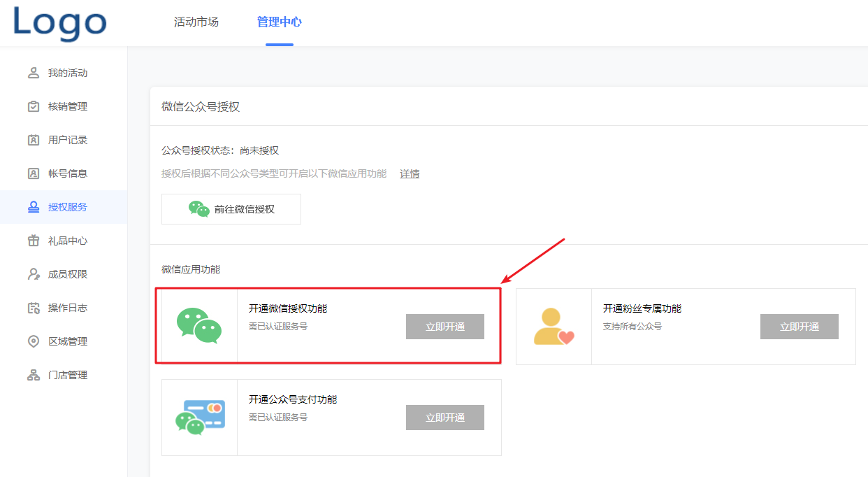
Task: Click the payment card icon for 开通公众号支付功能
Action: pyautogui.click(x=200, y=417)
